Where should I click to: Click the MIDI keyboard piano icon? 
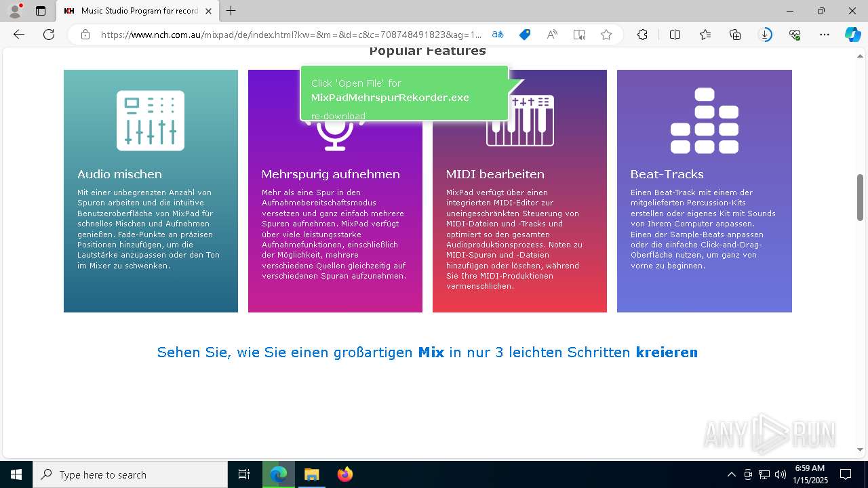coord(520,121)
